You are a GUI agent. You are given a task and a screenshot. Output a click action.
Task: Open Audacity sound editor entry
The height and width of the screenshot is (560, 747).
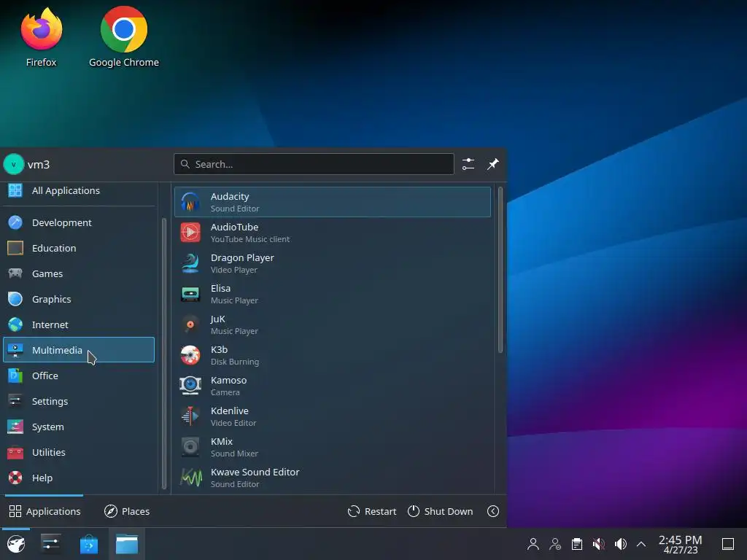[x=333, y=202]
